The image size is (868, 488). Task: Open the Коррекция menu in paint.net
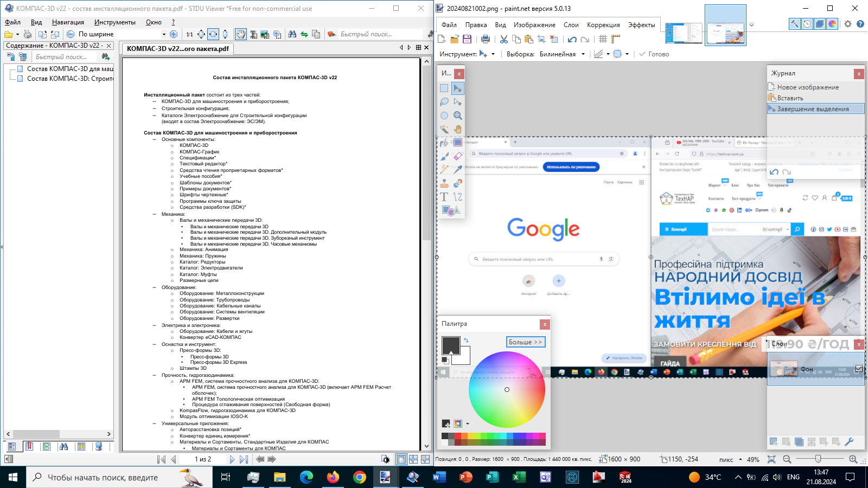point(603,25)
